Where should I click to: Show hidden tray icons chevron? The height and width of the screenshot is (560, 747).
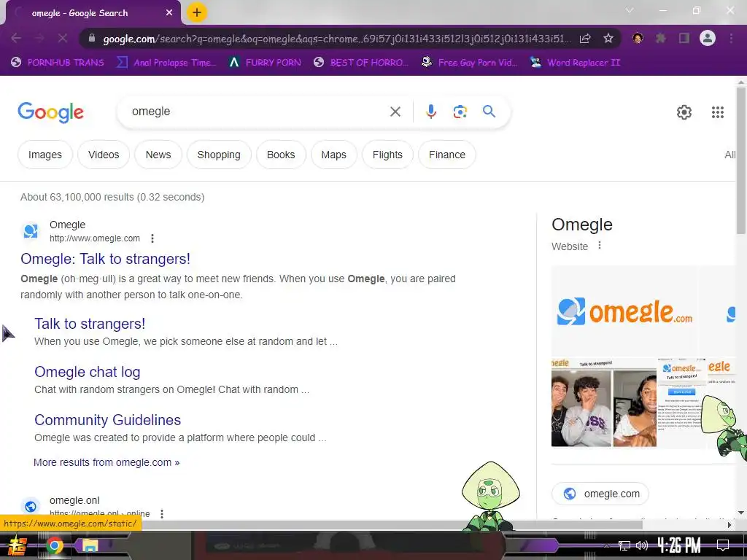[606, 545]
